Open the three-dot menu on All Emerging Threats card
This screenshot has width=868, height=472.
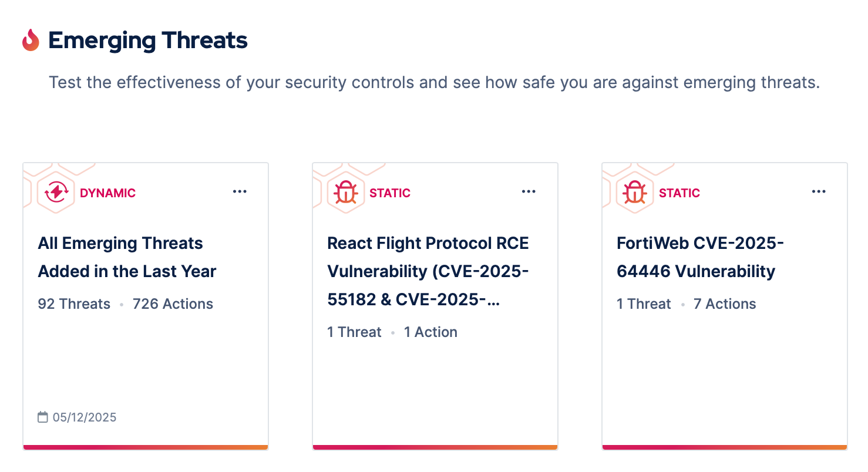coord(240,192)
